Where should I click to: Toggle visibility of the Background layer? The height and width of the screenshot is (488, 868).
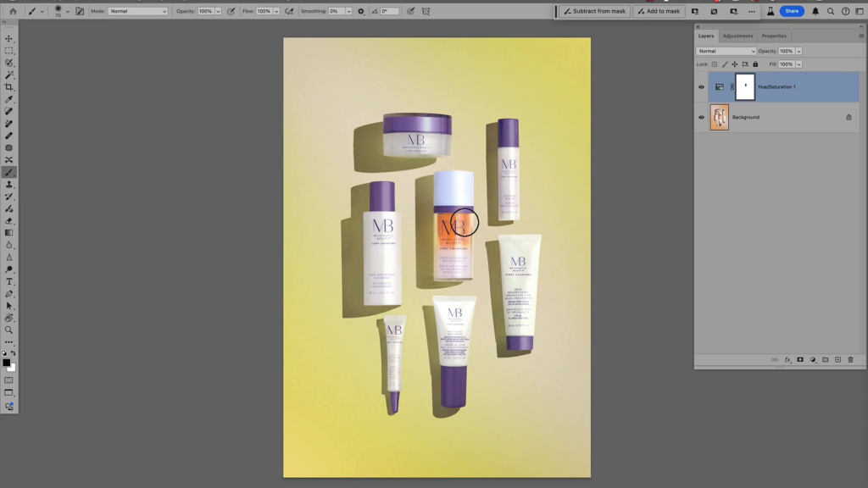tap(701, 118)
